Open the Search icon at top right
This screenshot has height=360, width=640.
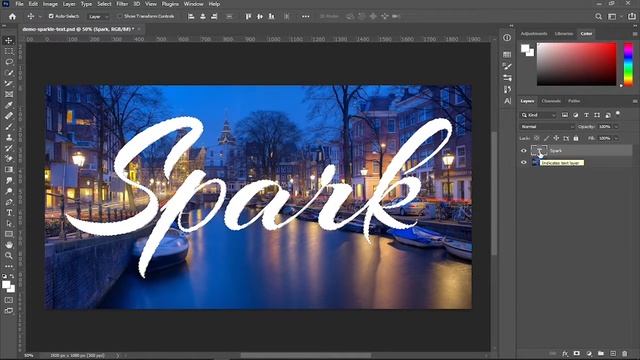[598, 16]
